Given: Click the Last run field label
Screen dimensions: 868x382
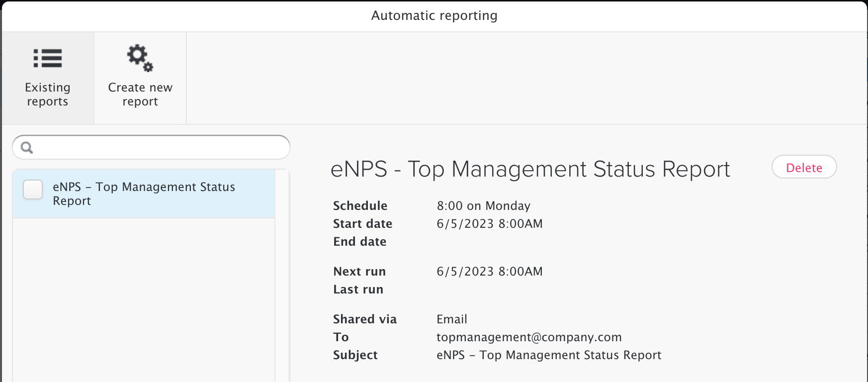Looking at the screenshot, I should tap(358, 289).
